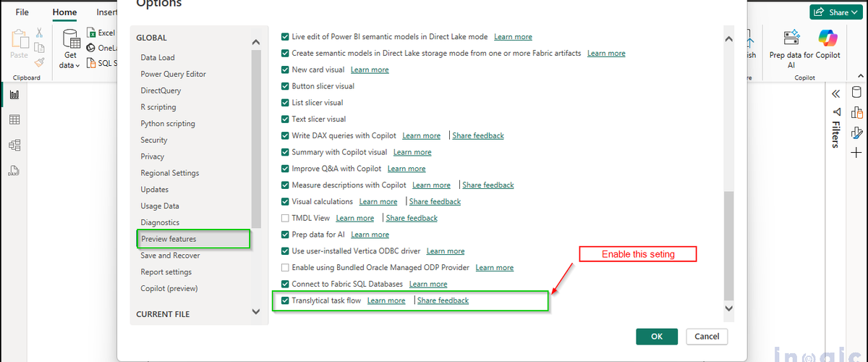Check Enable using Bundled Oracle Managed ODP Provider
This screenshot has height=362, width=868.
(285, 268)
